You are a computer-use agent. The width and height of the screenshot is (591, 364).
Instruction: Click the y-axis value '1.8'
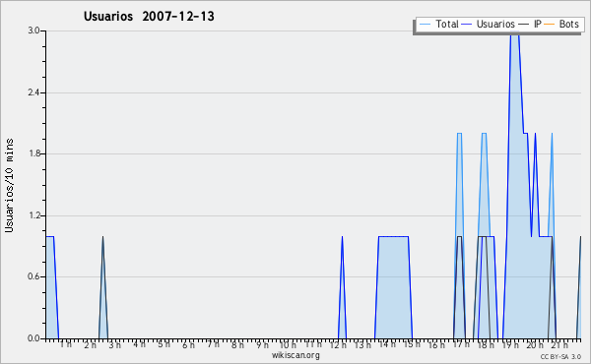coord(33,153)
